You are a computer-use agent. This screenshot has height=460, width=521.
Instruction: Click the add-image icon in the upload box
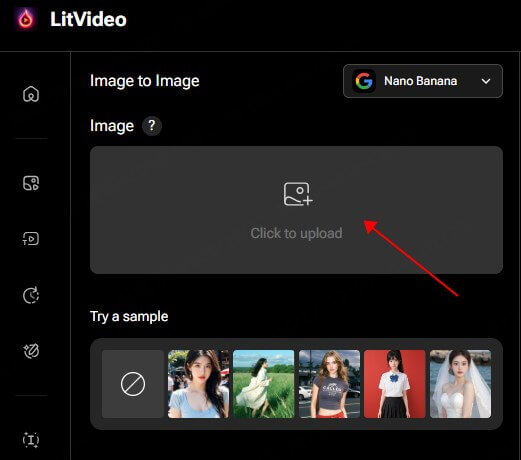(x=298, y=194)
